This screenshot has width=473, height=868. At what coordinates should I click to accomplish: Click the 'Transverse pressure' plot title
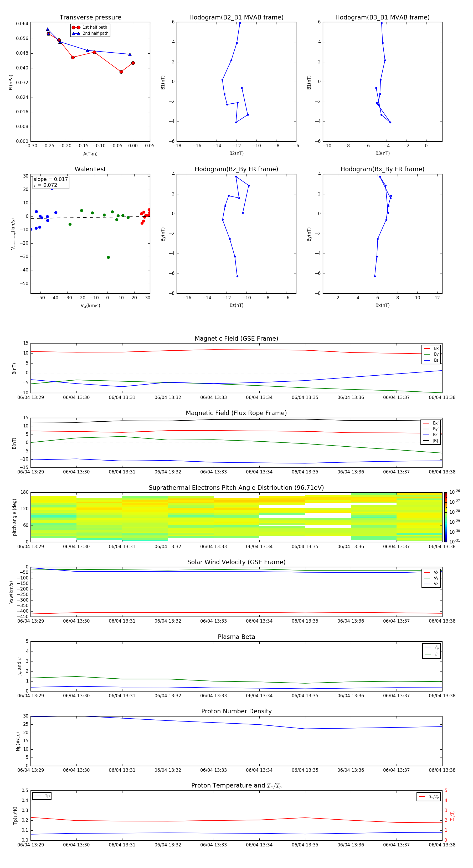tap(90, 18)
